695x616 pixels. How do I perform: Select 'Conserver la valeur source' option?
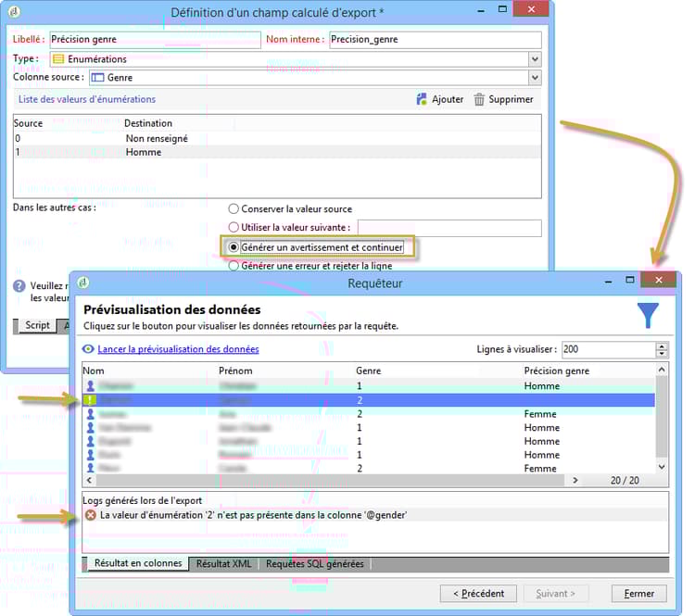point(234,208)
